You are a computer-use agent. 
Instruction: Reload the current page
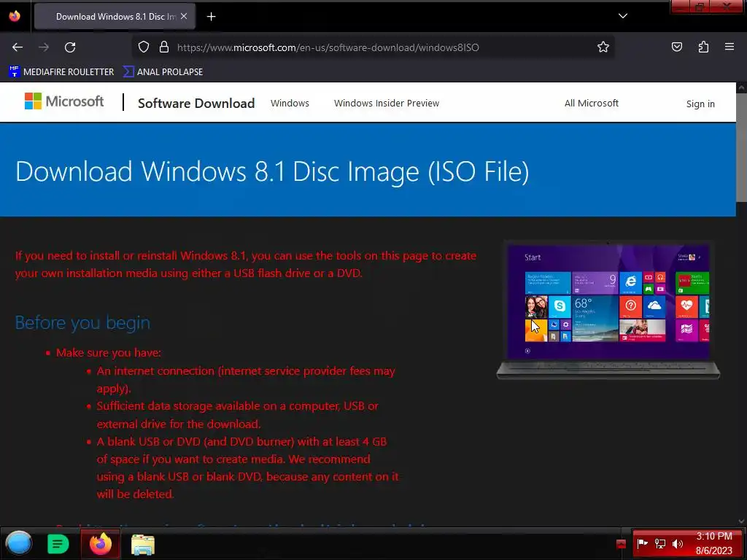[x=70, y=47]
